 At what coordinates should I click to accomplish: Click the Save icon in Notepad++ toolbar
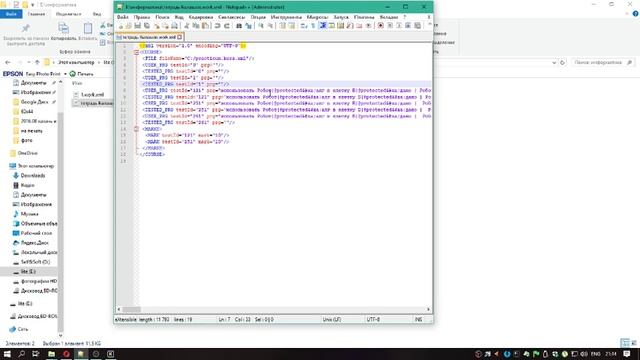138,26
